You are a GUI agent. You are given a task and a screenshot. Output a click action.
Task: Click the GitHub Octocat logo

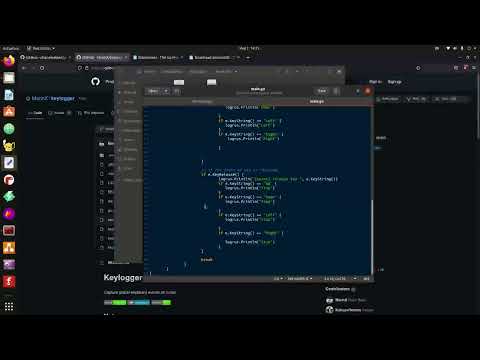point(95,82)
